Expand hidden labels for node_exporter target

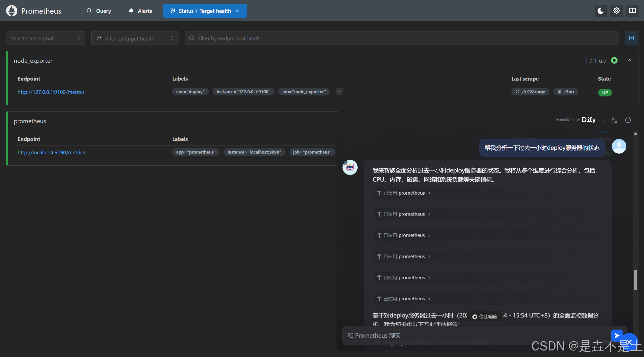(x=339, y=91)
